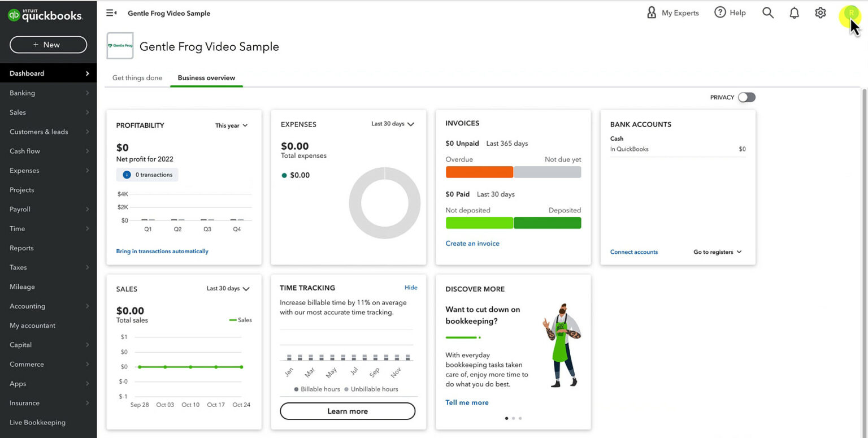Viewport: 868px width, 438px height.
Task: Click the light green Not deposited bar
Action: [479, 223]
